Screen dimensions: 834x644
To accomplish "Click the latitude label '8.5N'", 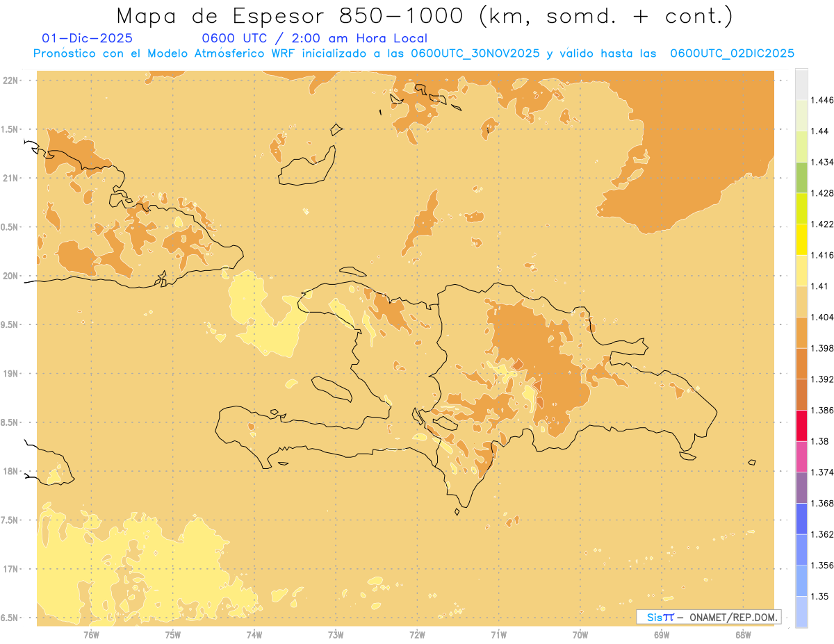I will point(10,422).
